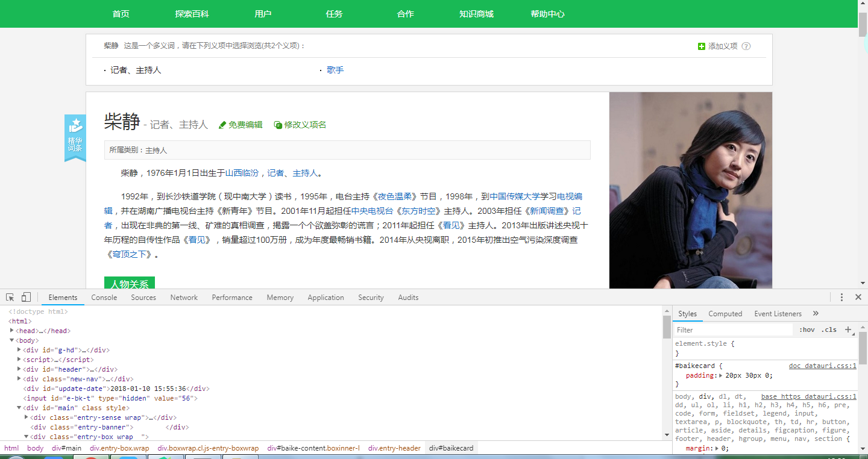Select the Elements tab

point(63,298)
